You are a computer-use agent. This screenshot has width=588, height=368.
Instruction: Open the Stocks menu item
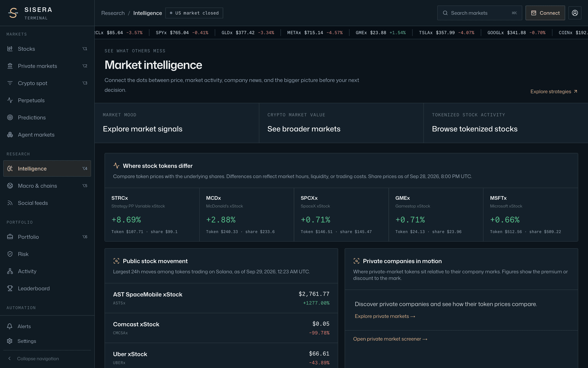pyautogui.click(x=47, y=49)
